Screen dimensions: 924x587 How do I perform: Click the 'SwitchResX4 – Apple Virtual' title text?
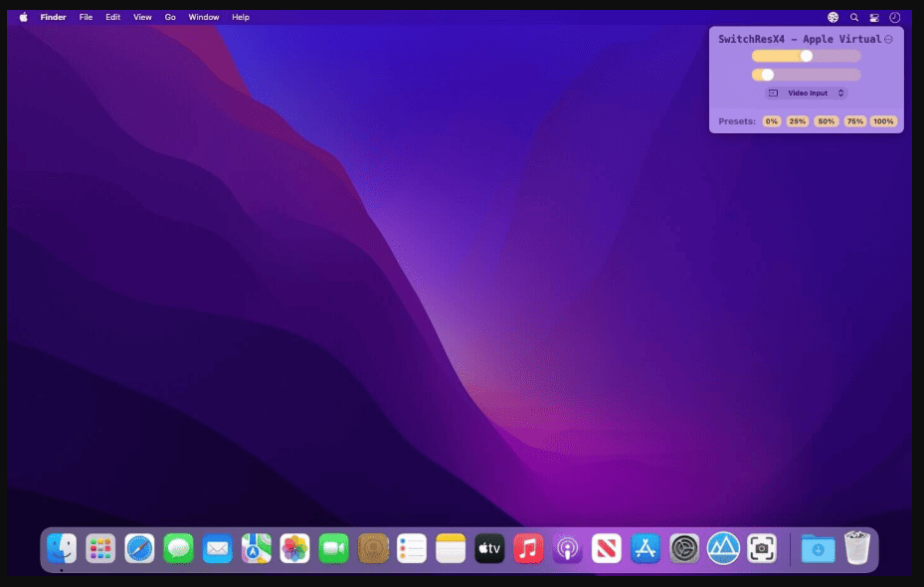pos(800,39)
